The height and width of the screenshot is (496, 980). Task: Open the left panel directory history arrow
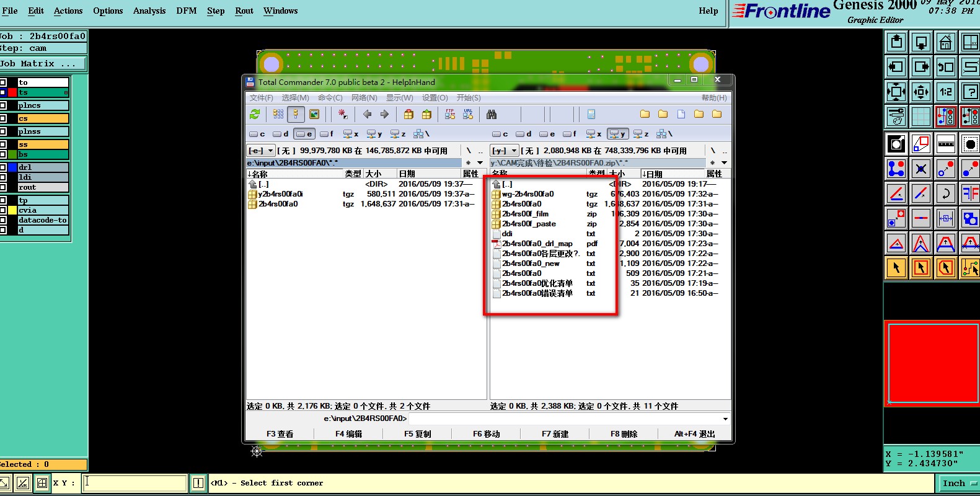480,163
